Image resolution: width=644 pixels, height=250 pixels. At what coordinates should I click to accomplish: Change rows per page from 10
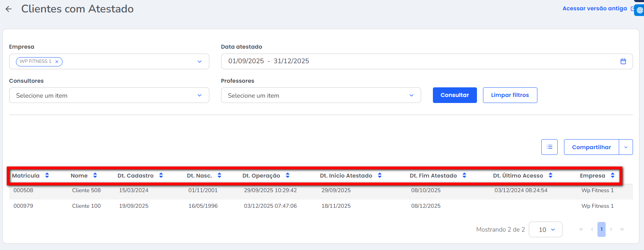click(x=546, y=229)
